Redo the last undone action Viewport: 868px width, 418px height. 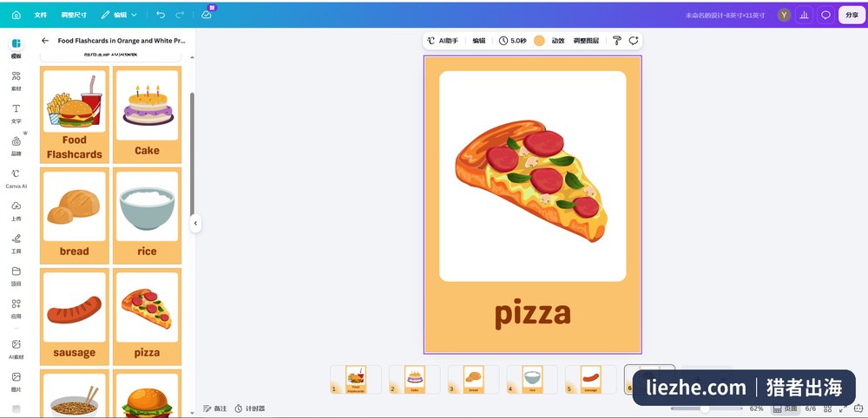180,15
